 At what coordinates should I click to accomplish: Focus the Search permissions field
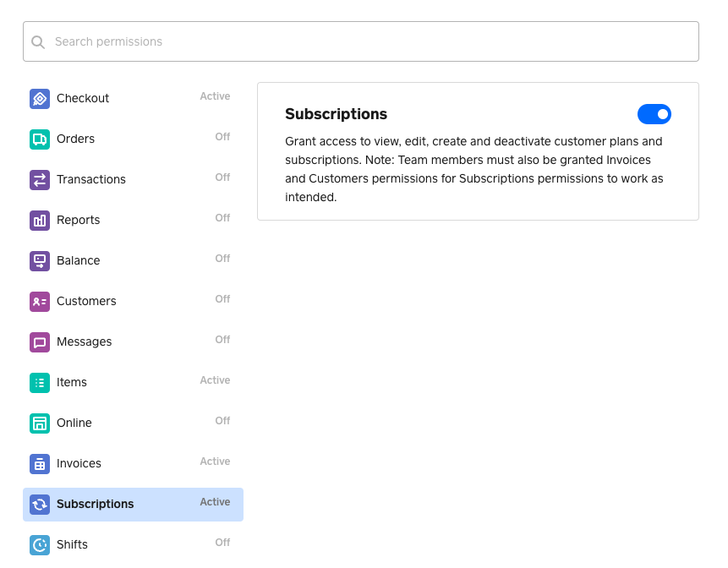pyautogui.click(x=372, y=41)
